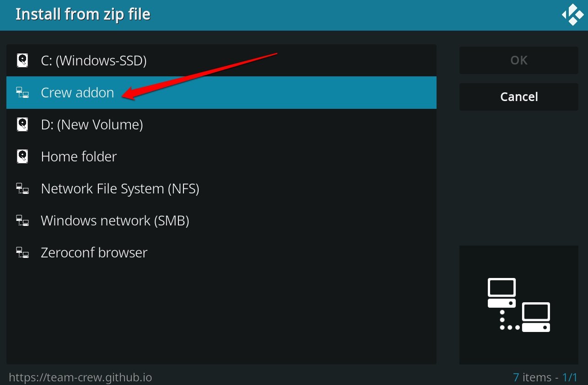The width and height of the screenshot is (588, 385).
Task: Click the Cancel button
Action: coord(519,97)
